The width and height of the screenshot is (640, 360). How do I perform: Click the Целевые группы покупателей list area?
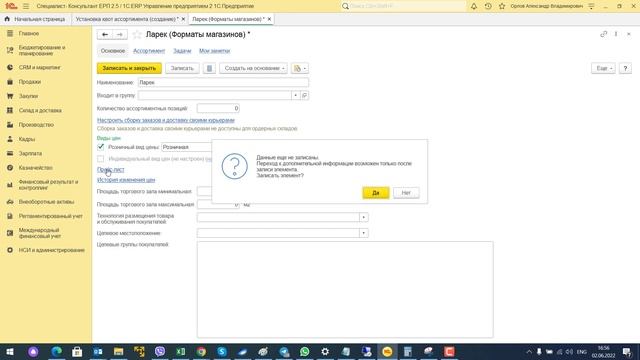click(345, 289)
